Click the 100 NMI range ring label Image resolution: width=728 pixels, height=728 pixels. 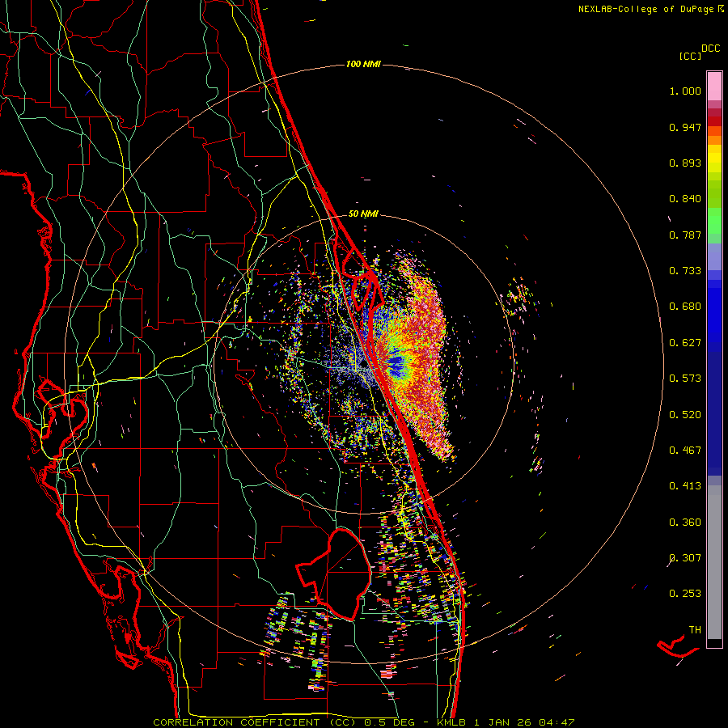pos(363,64)
